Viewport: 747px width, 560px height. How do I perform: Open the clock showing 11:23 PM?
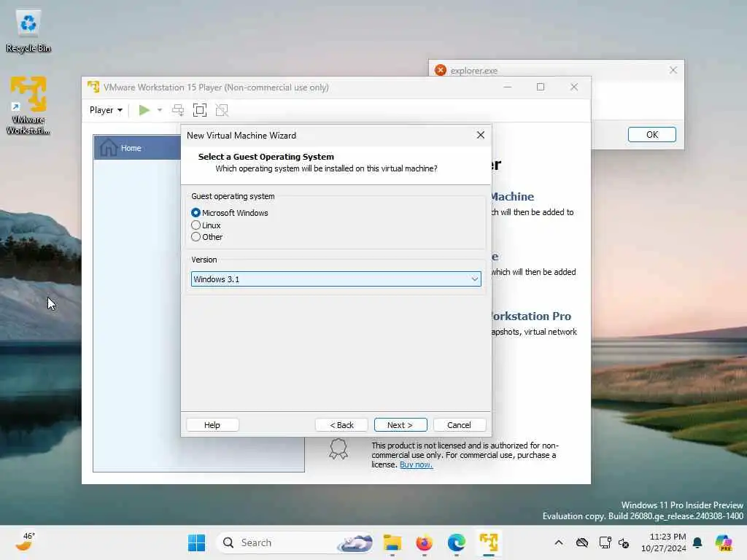pos(664,542)
